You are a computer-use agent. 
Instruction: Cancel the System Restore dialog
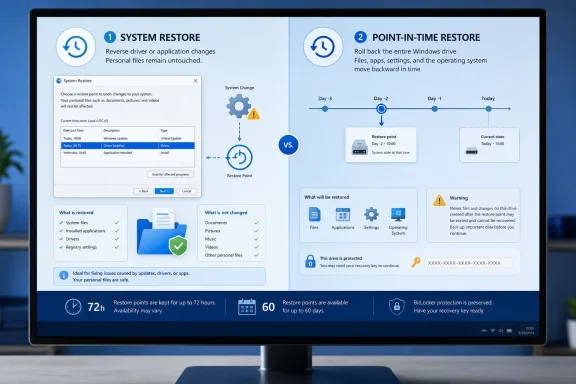pos(187,191)
